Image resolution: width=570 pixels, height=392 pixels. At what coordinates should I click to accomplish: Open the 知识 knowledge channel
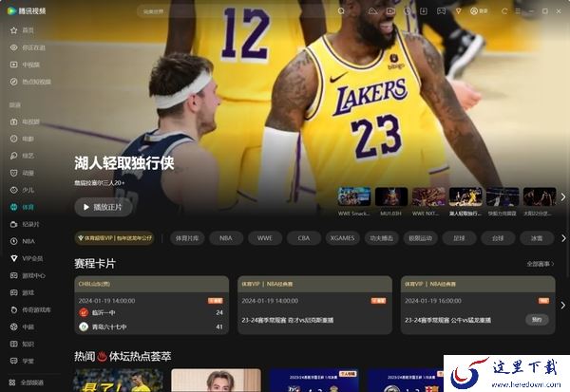tap(22, 344)
